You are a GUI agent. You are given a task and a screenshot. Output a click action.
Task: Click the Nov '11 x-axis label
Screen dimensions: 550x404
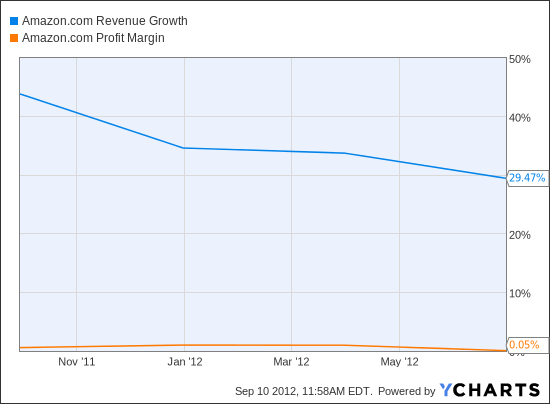coord(76,362)
